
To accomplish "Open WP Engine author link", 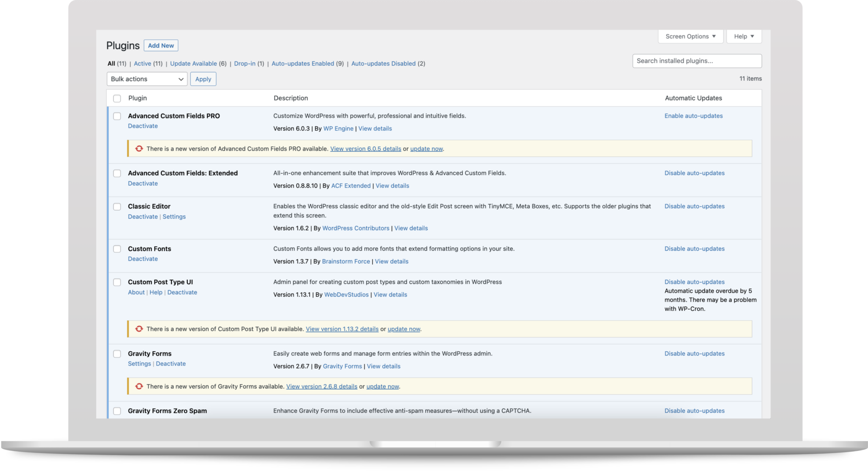I will coord(338,129).
